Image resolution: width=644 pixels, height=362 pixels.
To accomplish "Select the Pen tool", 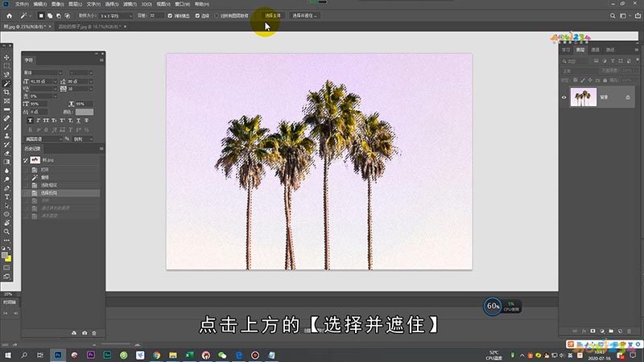I will coord(6,188).
